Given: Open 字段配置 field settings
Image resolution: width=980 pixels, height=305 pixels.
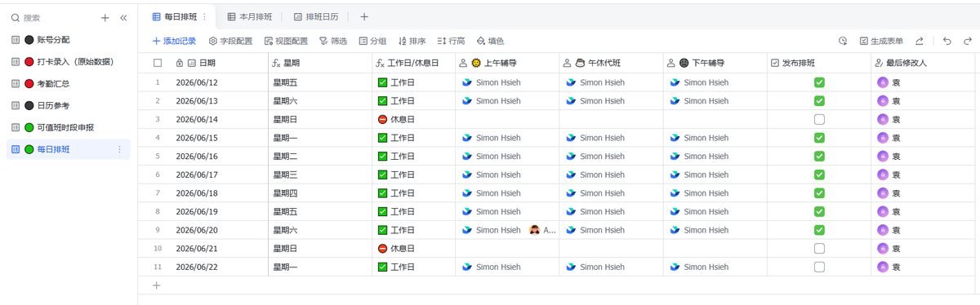Looking at the screenshot, I should (x=231, y=41).
